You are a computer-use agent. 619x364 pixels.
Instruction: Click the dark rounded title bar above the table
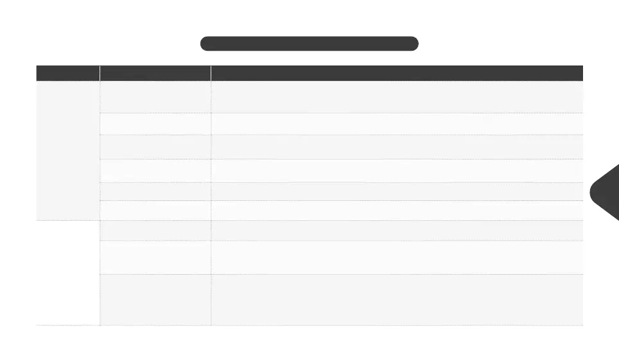point(309,44)
